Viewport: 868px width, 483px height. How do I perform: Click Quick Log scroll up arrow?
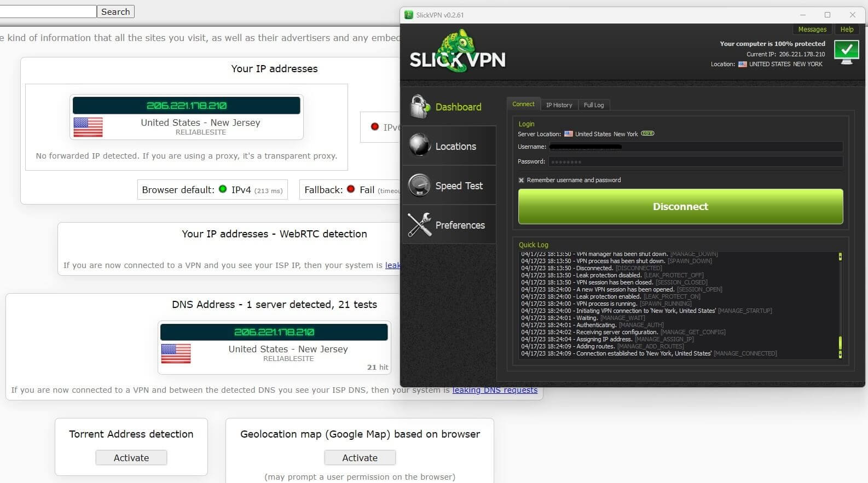840,256
